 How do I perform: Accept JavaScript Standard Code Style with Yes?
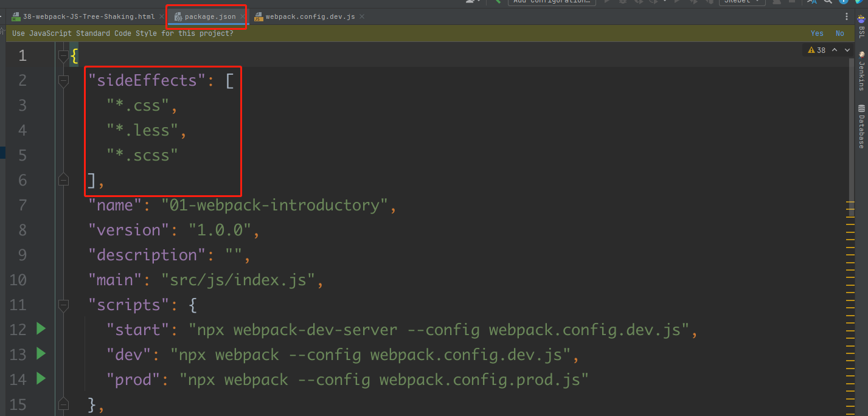[817, 33]
